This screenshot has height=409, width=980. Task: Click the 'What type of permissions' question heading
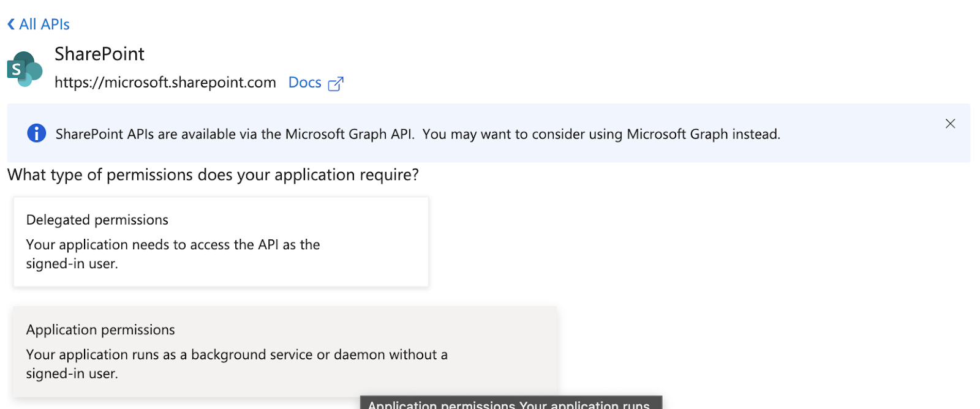213,175
